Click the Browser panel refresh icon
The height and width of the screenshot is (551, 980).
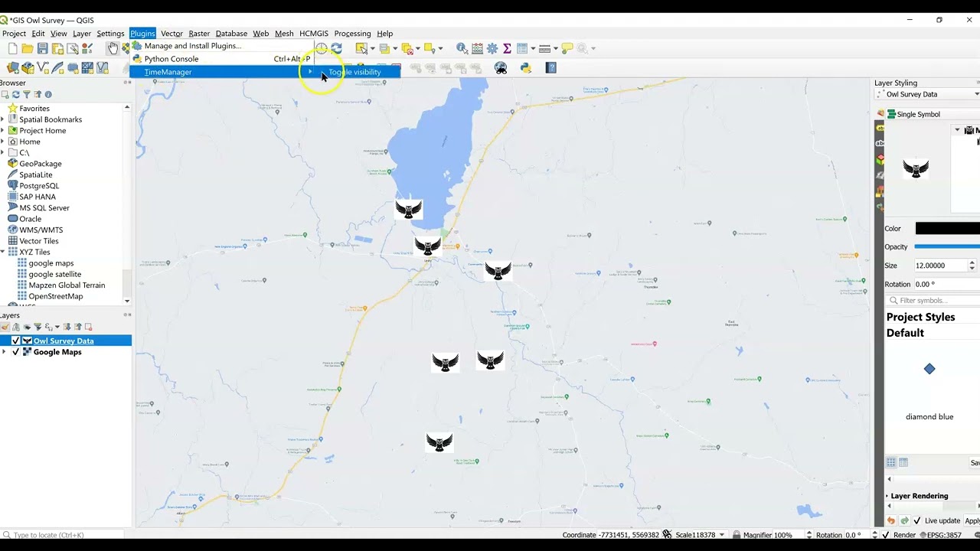click(x=15, y=94)
